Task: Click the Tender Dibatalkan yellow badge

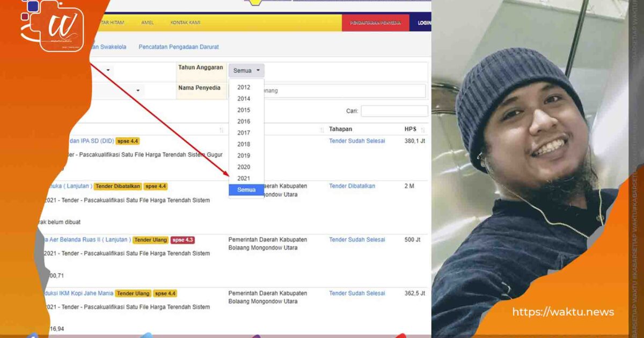Action: pos(118,186)
